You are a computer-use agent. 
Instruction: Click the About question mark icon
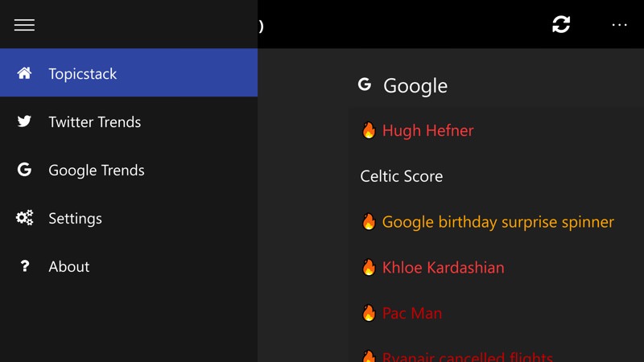click(x=25, y=266)
